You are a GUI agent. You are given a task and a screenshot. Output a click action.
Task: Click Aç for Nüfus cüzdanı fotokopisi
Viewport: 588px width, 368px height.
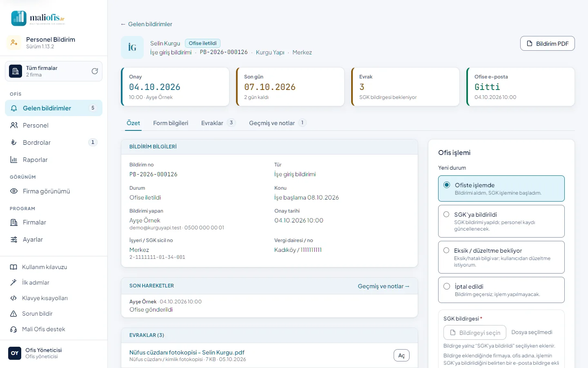[x=401, y=355]
